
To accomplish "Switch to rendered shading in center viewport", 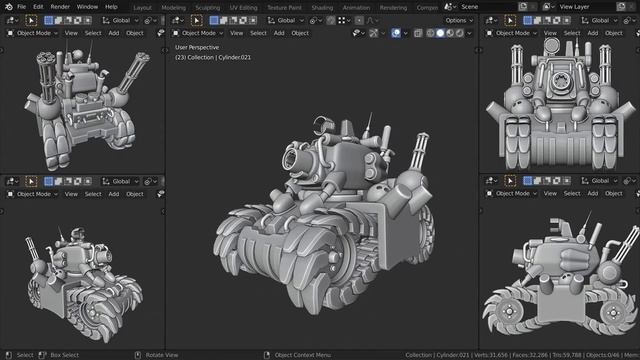I will [x=460, y=33].
